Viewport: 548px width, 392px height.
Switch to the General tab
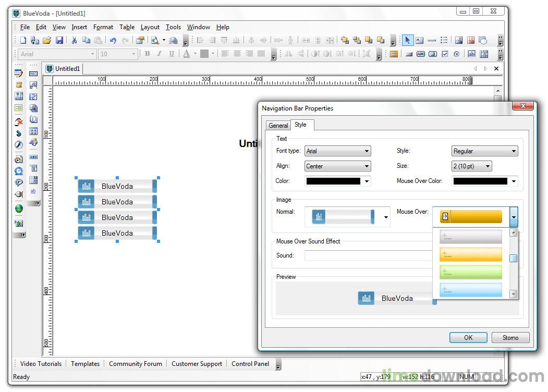pos(278,125)
